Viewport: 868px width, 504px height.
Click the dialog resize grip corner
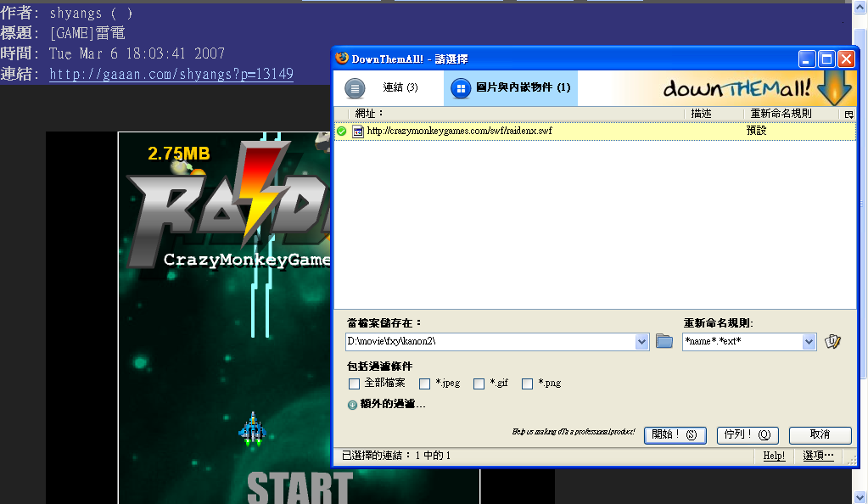coord(851,460)
